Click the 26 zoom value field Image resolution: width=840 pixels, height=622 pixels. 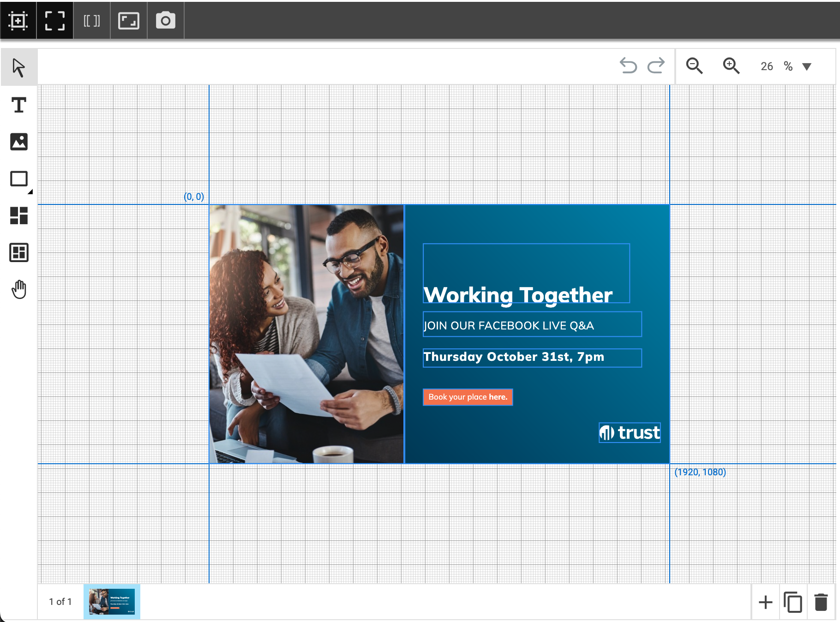(x=767, y=66)
